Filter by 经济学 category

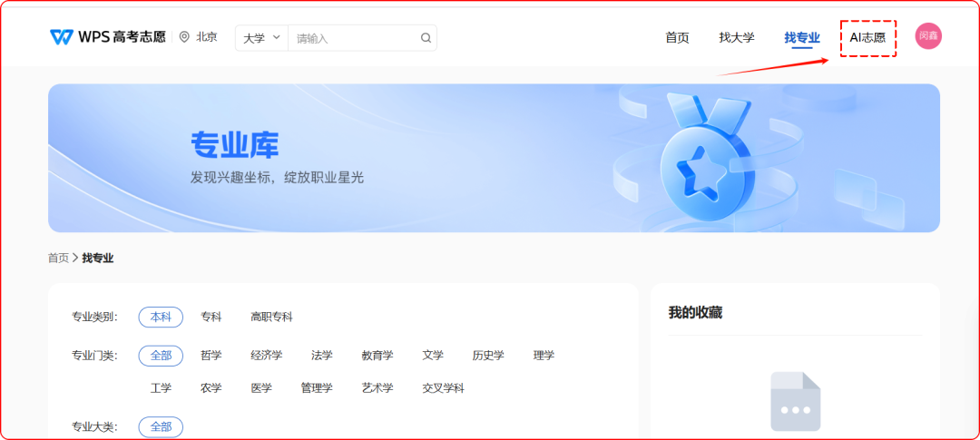point(266,356)
